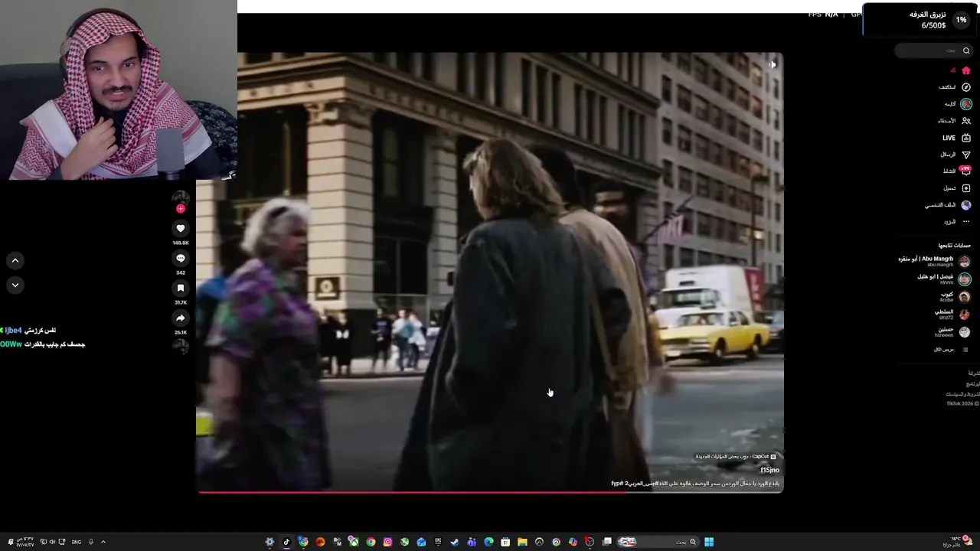Viewport: 980px width, 551px height.
Task: Open followed account Abu Mangrh
Action: [934, 261]
